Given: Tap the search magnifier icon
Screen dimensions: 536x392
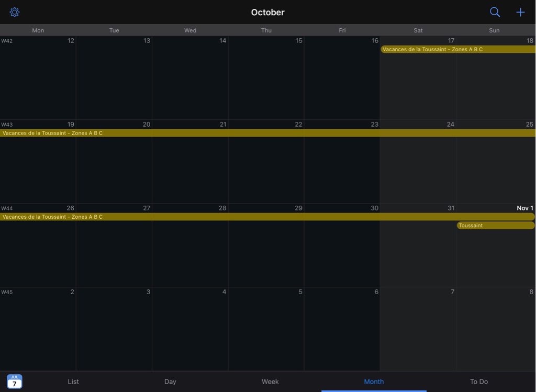Looking at the screenshot, I should [495, 12].
